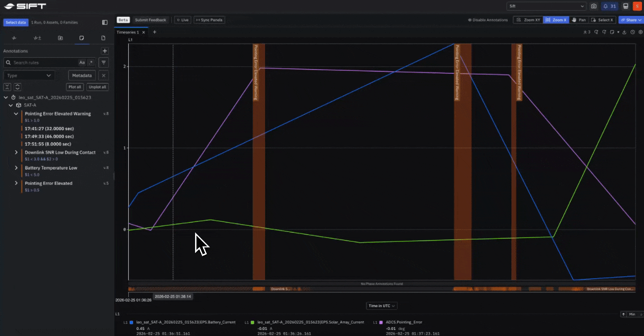Viewport: 644px width, 336px height.
Task: Click the Select data button
Action: 15,22
